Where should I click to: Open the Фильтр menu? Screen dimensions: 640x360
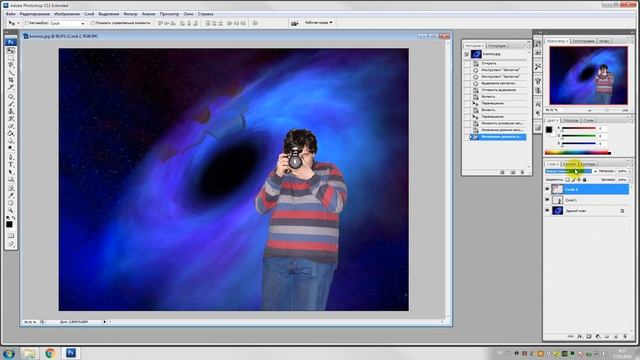pos(130,14)
